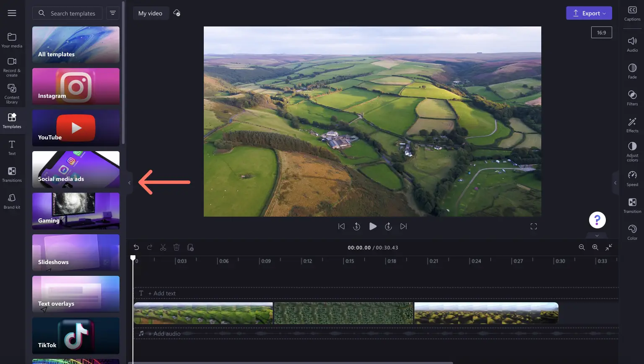The height and width of the screenshot is (364, 644).
Task: Split clip with scissors tool
Action: pos(163,247)
